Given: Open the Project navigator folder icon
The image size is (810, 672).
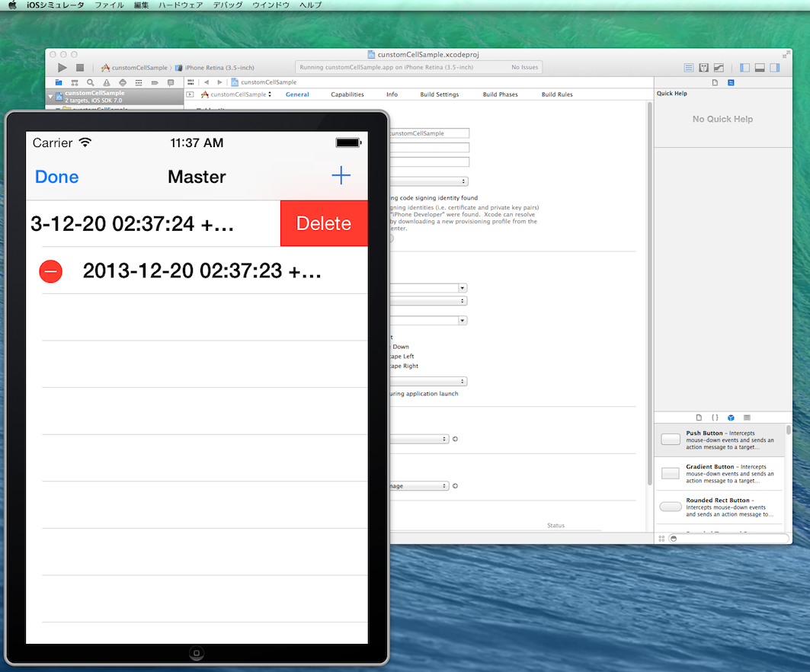Looking at the screenshot, I should tap(59, 82).
